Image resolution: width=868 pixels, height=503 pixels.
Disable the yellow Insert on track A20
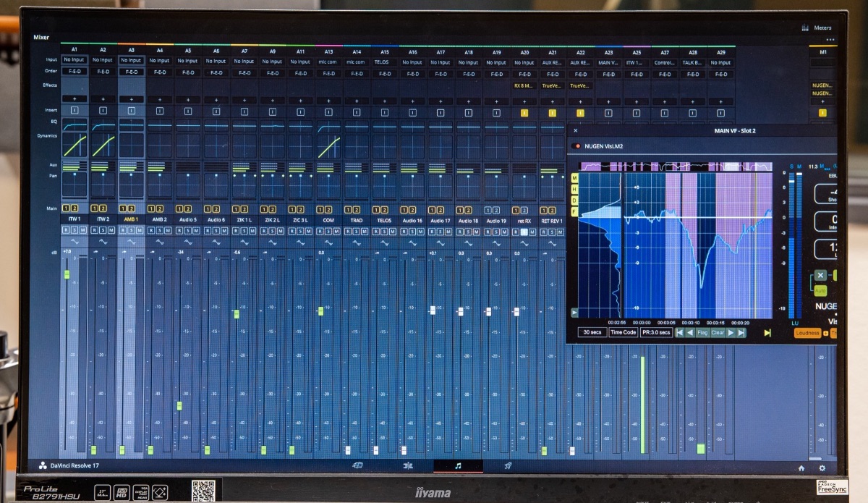click(x=524, y=112)
